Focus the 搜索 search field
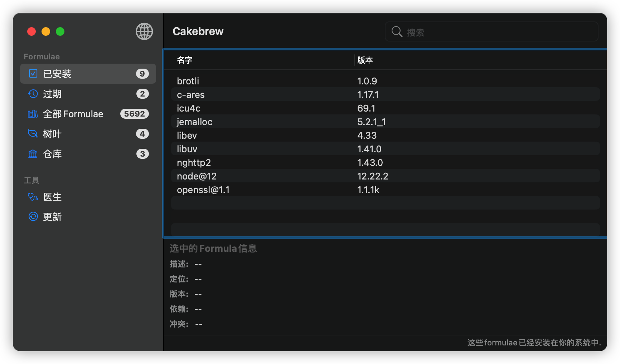 coord(491,32)
